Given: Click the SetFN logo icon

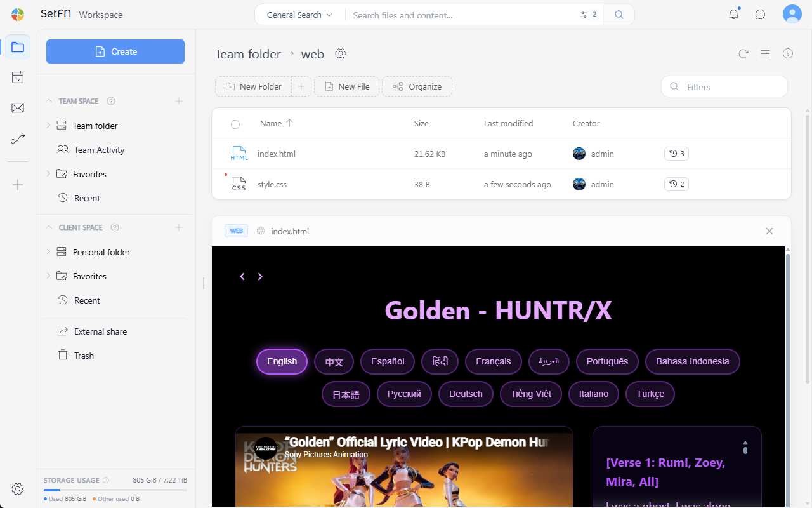Looking at the screenshot, I should point(18,15).
